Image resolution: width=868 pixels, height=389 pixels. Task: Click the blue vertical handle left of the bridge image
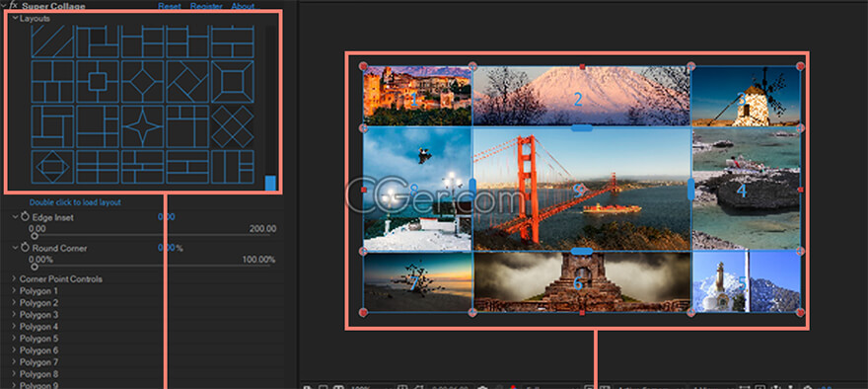(472, 189)
